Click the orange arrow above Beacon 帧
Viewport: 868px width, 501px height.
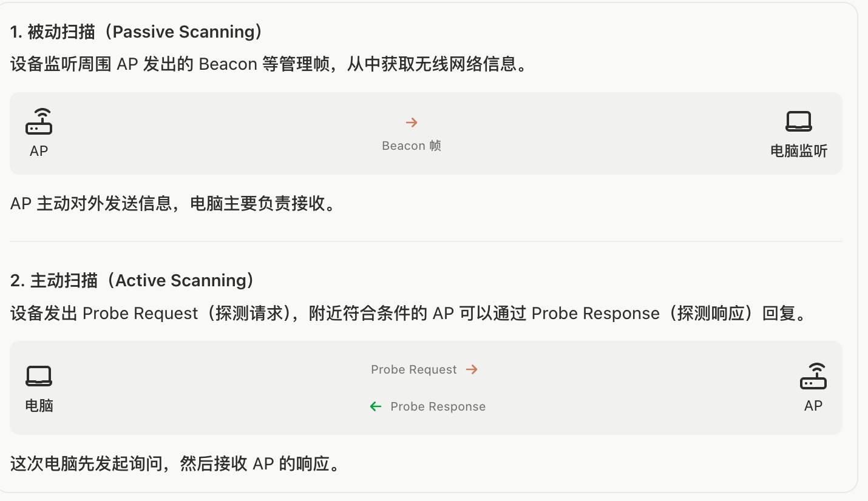point(412,123)
